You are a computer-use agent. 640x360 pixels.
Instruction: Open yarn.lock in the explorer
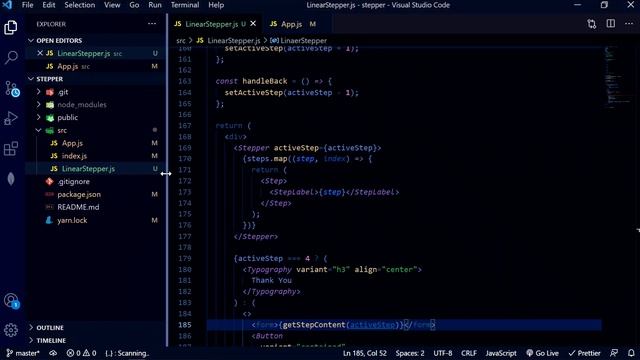(x=96, y=220)
